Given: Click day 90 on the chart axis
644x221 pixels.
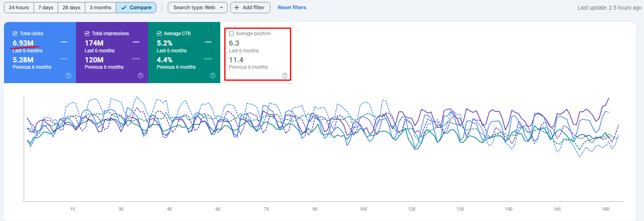Looking at the screenshot, I should [x=315, y=209].
